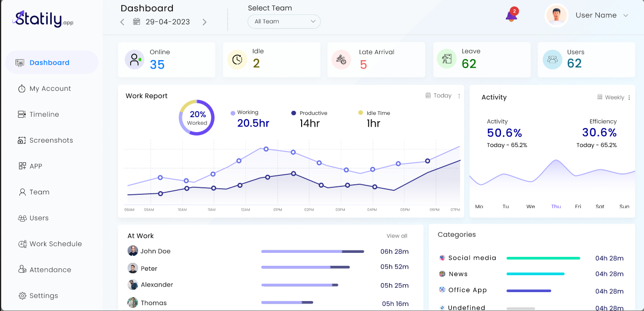The width and height of the screenshot is (644, 311).
Task: Open the Work Report options kebab menu
Action: tap(458, 96)
